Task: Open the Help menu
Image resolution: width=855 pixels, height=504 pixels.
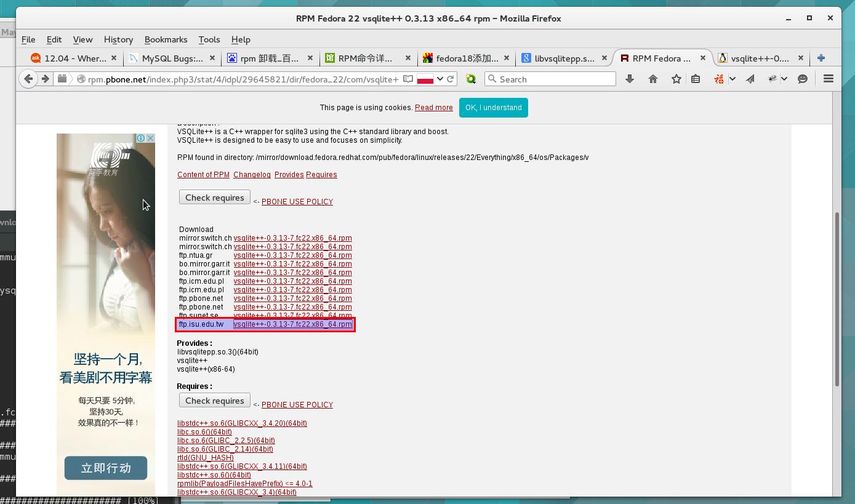Action: tap(241, 39)
